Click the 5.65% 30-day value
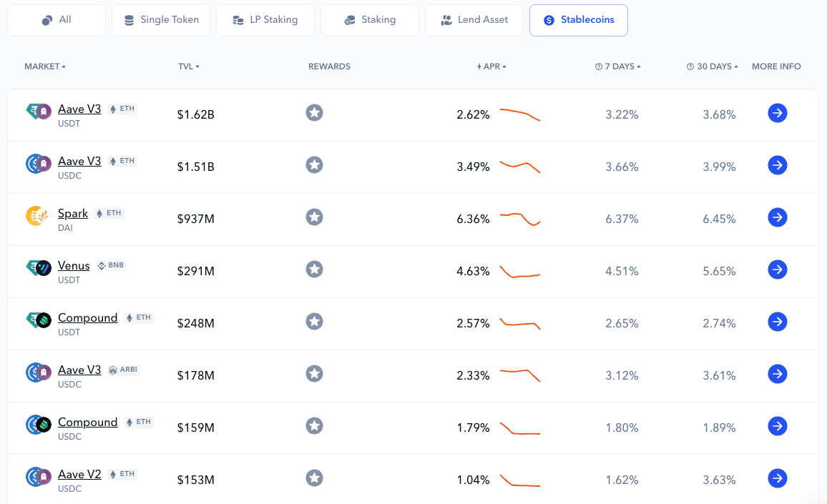Viewport: 827px width, 504px height. point(719,271)
